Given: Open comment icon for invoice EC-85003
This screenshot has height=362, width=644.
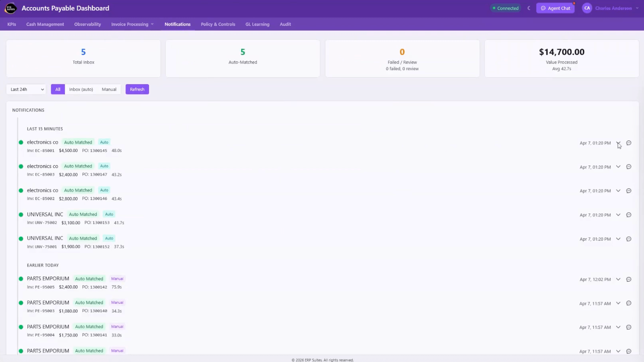Looking at the screenshot, I should pos(629,167).
